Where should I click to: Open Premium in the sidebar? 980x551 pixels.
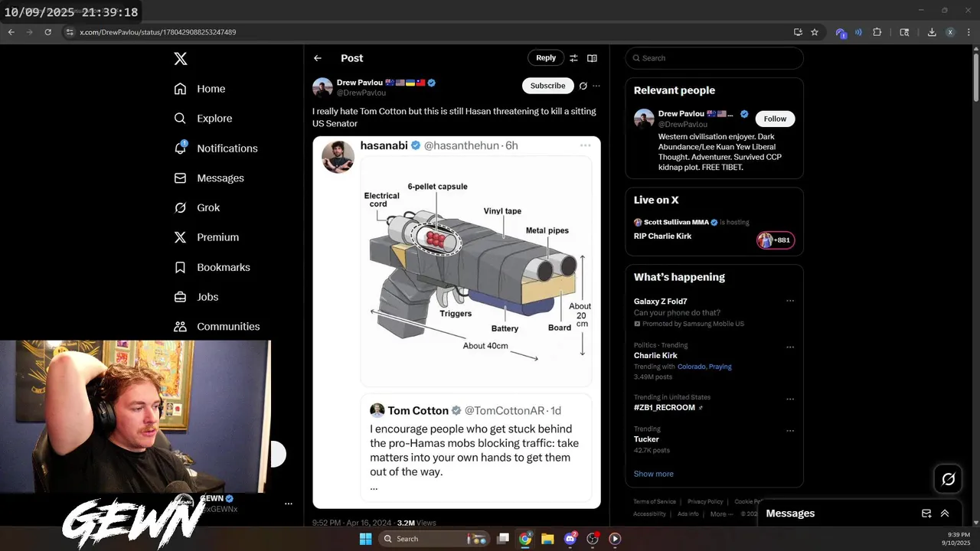(x=207, y=237)
